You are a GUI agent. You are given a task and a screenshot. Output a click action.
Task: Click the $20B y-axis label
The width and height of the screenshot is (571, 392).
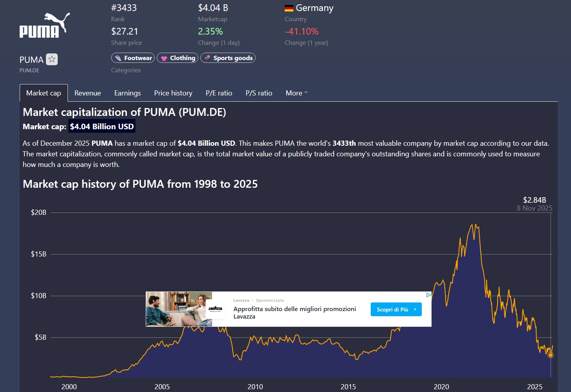coord(38,212)
